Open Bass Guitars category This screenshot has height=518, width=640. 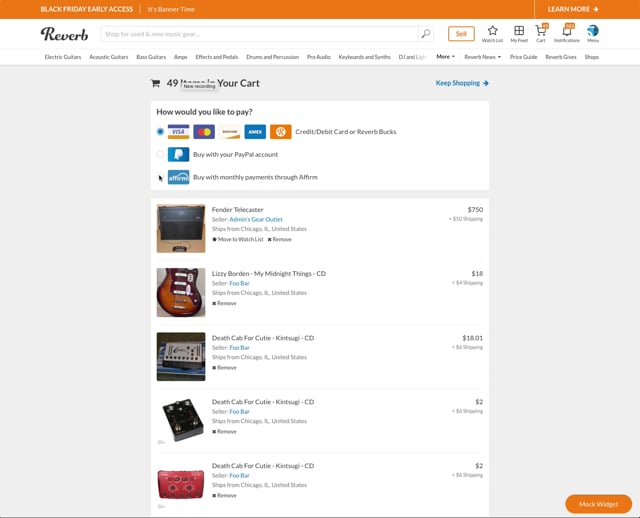click(151, 57)
